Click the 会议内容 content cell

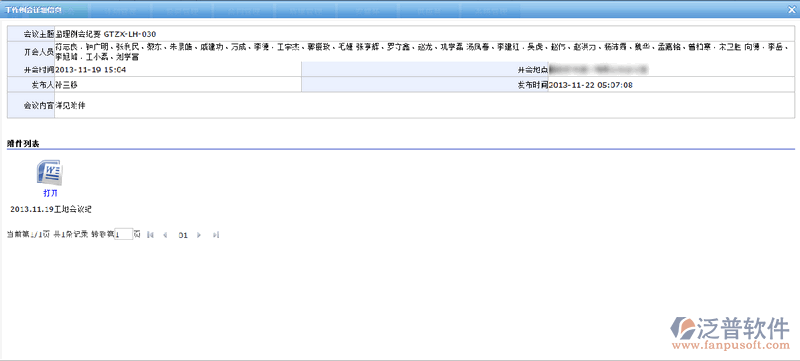[423, 106]
